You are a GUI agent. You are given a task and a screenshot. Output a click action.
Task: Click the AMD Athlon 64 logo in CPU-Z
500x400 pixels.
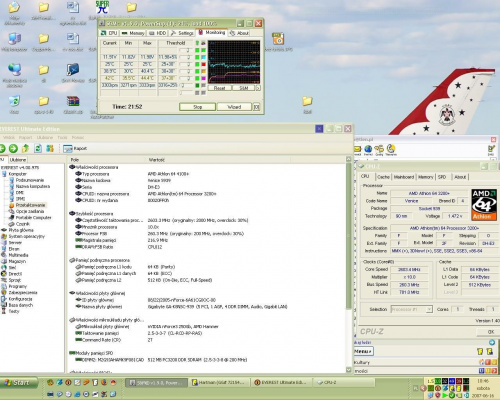(x=484, y=205)
